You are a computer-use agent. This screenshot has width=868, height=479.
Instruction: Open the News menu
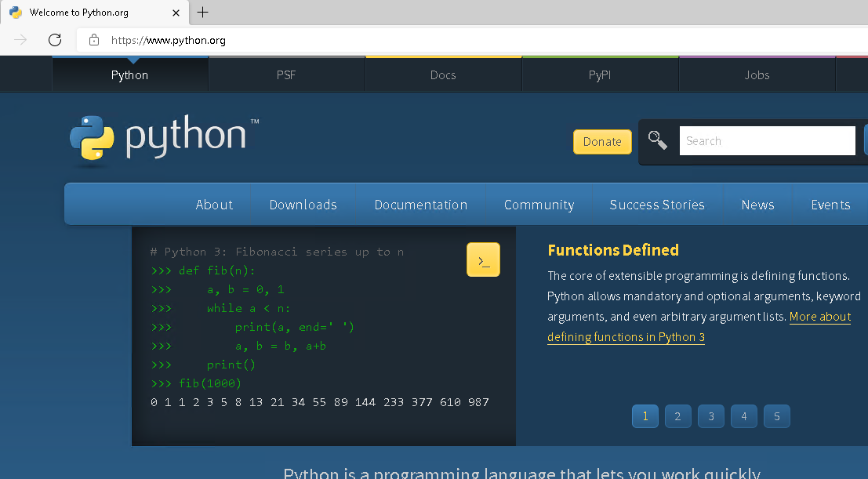[x=758, y=205]
